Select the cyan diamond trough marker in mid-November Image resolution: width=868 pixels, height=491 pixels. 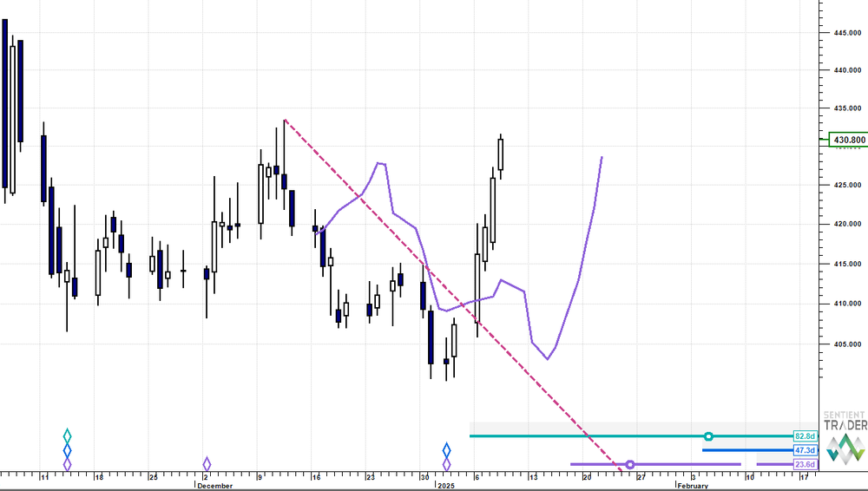[67, 436]
